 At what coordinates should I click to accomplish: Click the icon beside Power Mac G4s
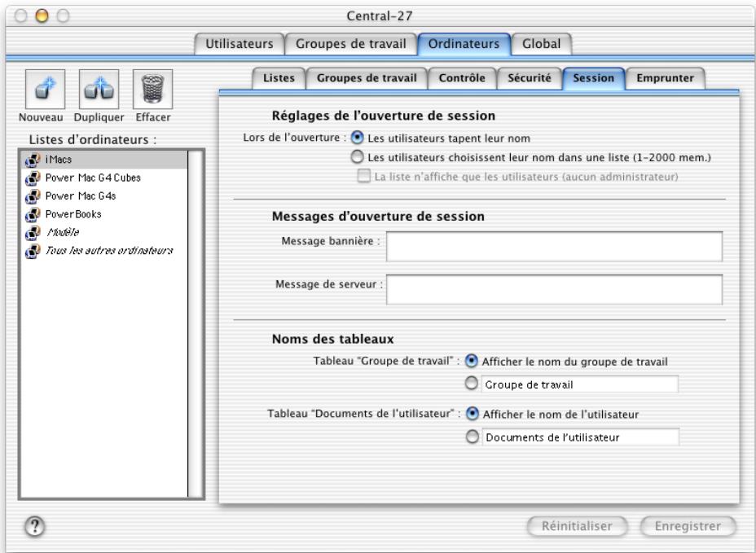click(x=33, y=196)
